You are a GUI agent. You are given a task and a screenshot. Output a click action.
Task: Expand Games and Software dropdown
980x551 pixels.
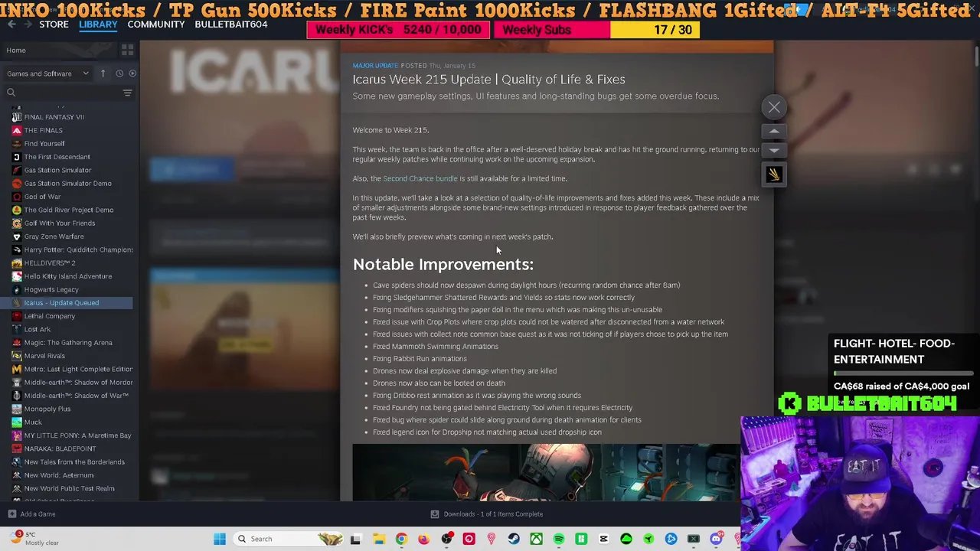[47, 73]
